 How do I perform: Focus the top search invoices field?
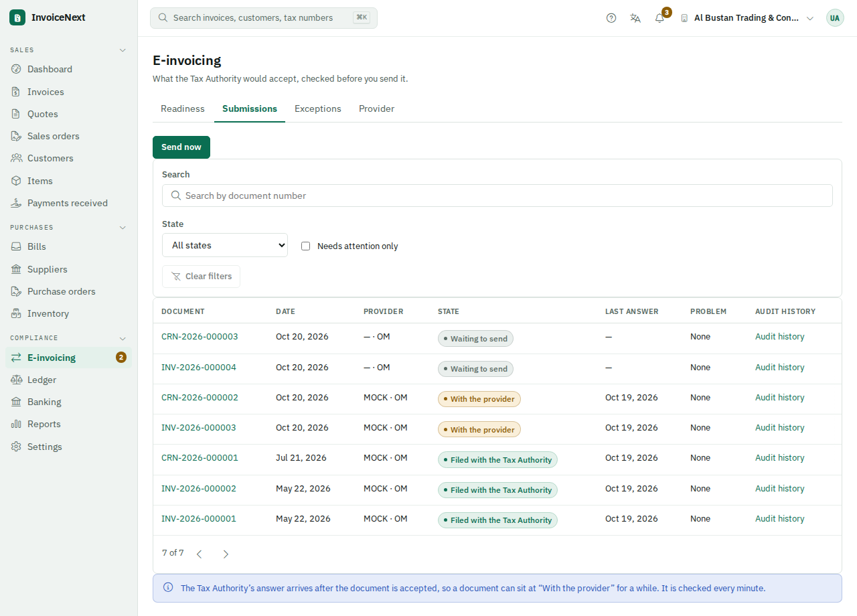[x=264, y=18]
